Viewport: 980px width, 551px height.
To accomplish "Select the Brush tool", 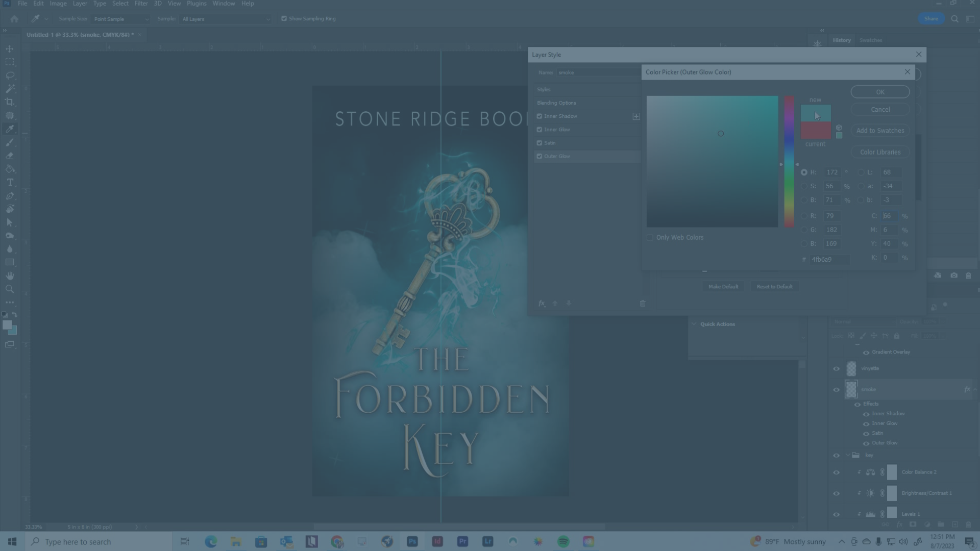I will [x=10, y=142].
